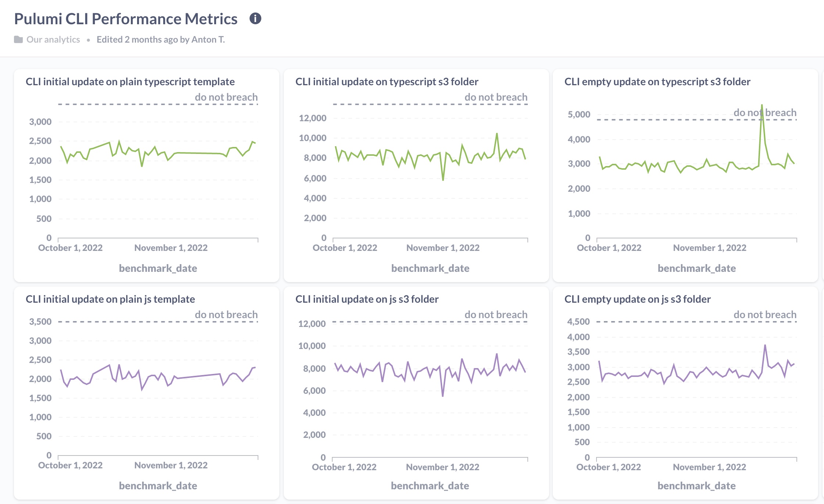Screen dimensions: 824x504
Task: Click the 12,000 axis value on typescript s3 initial chart
Action: [x=312, y=118]
